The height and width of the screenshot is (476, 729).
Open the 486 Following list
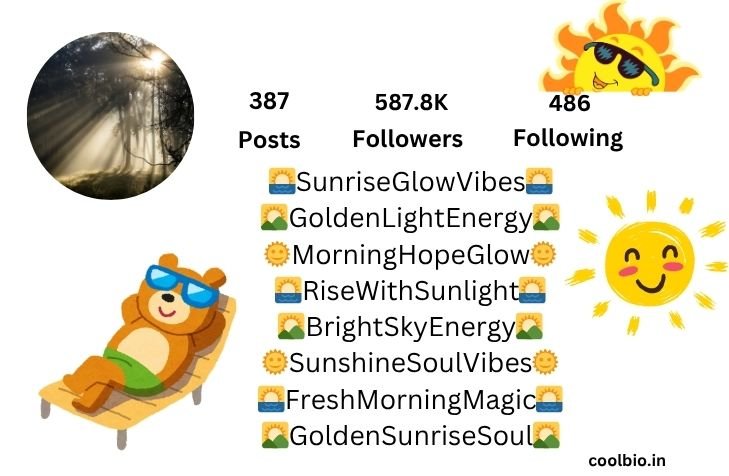click(568, 120)
